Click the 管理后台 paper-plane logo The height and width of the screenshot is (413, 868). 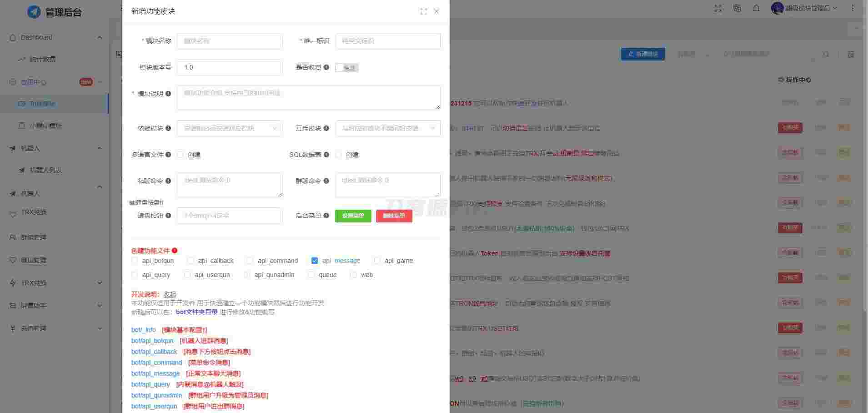coord(34,12)
